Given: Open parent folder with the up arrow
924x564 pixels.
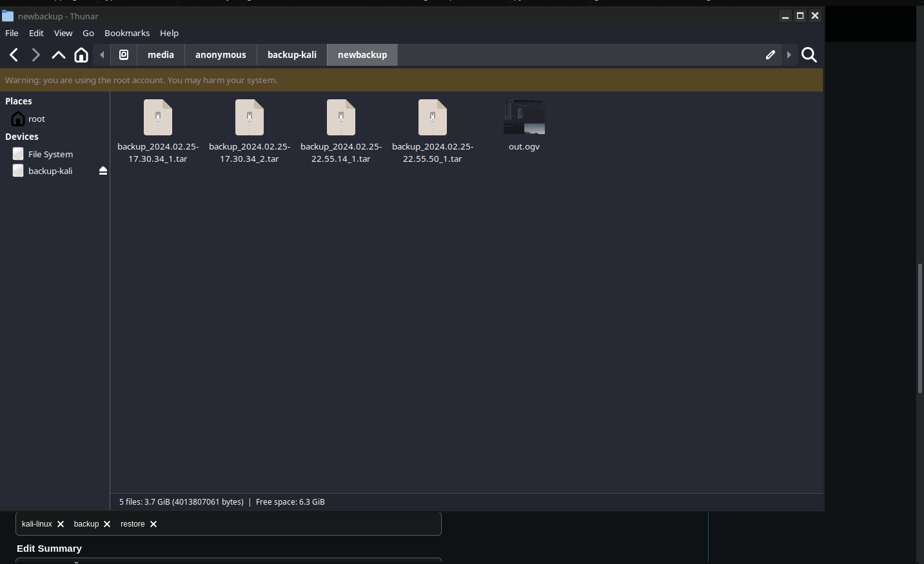Looking at the screenshot, I should tap(59, 55).
